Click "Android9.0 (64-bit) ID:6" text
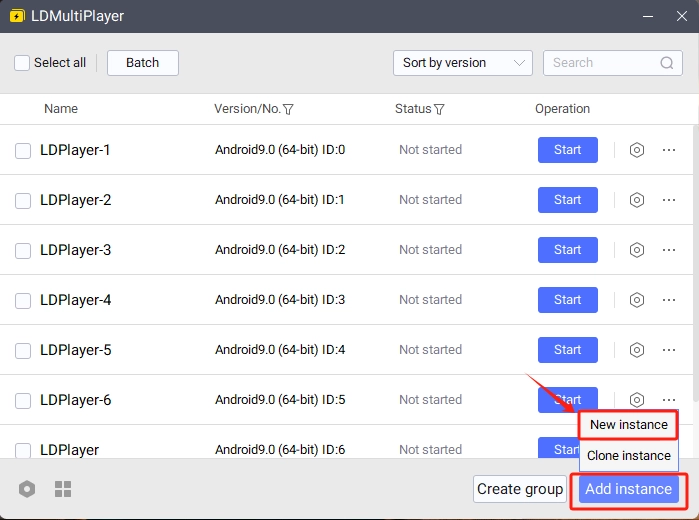Viewport: 699px width, 520px height. [x=280, y=450]
